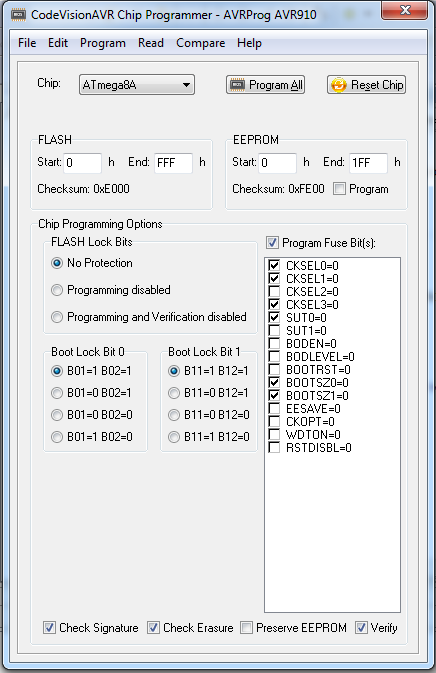Open the Help menu
Screen dimensions: 436x673
pyautogui.click(x=249, y=43)
